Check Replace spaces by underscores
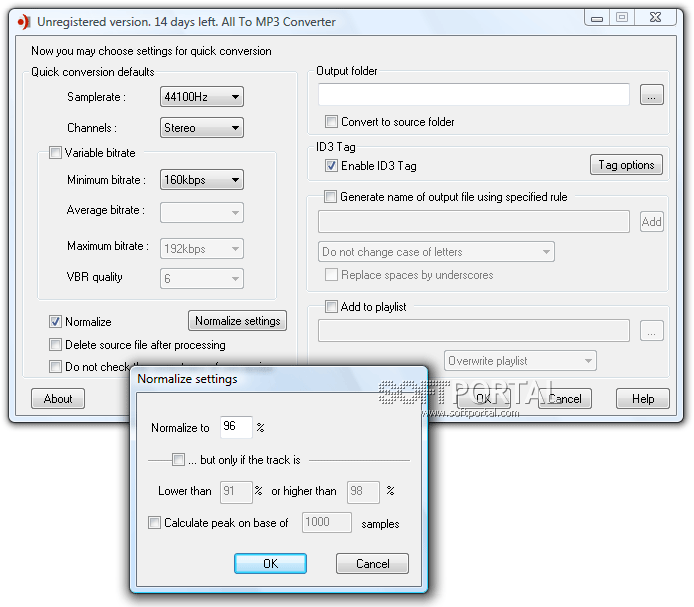Screen dimensions: 694x607 331,275
